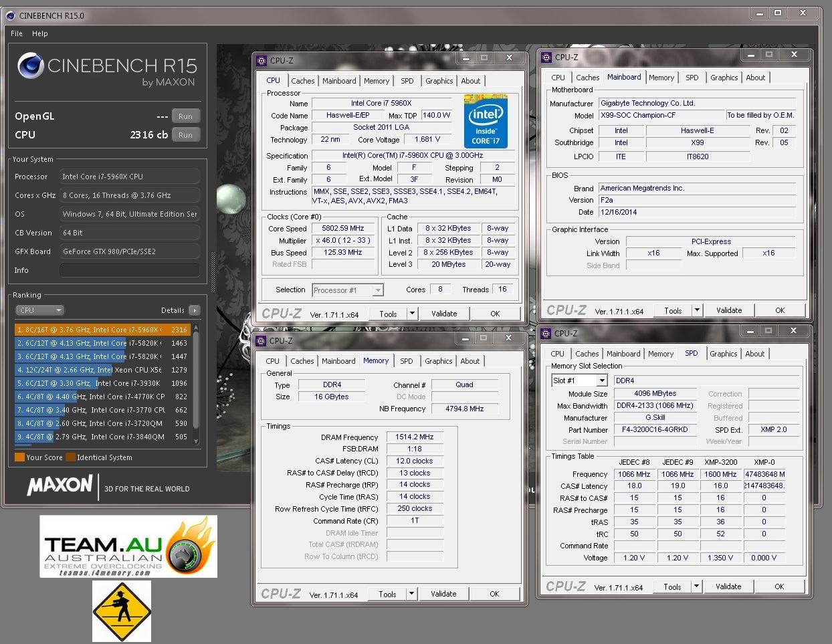Click the ranking Details arrow button
832x644 pixels.
pyautogui.click(x=194, y=310)
